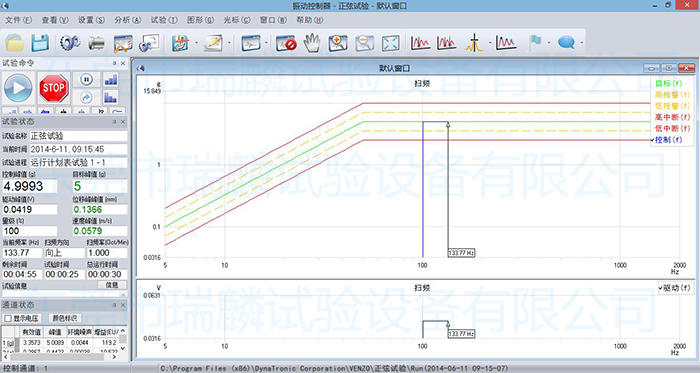The height and width of the screenshot is (373, 700).
Task: Start the test with the play button
Action: click(18, 88)
